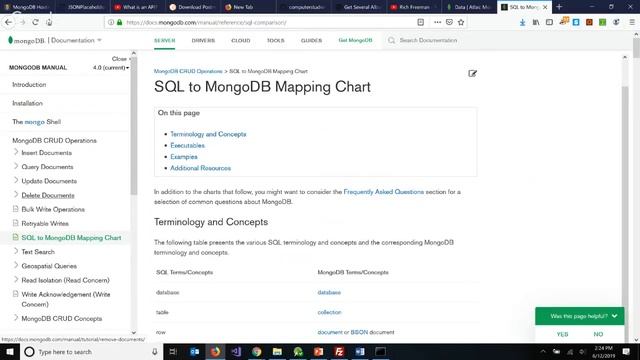Switch to the Rich Freeman browser tab
The width and height of the screenshot is (640, 360).
tap(413, 7)
